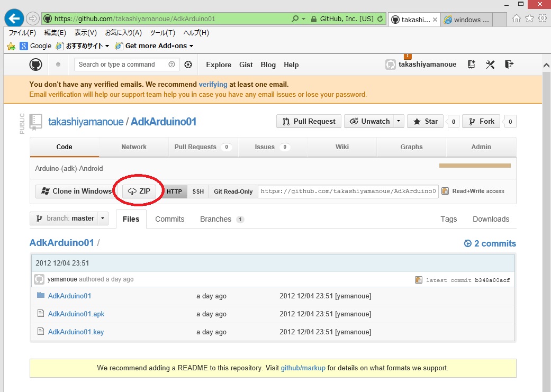This screenshot has height=392, width=551.
Task: Click the GitHub Octocat logo icon
Action: tap(35, 65)
